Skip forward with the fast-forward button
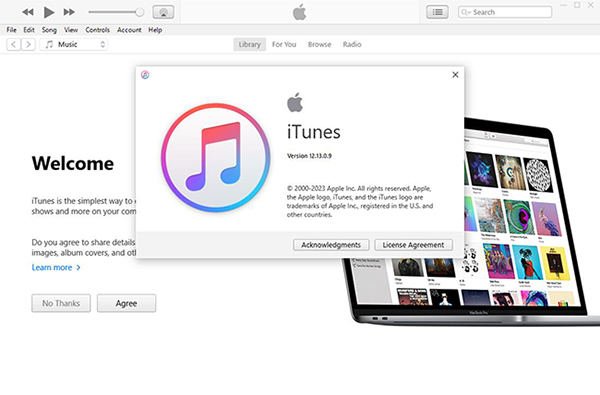 69,12
